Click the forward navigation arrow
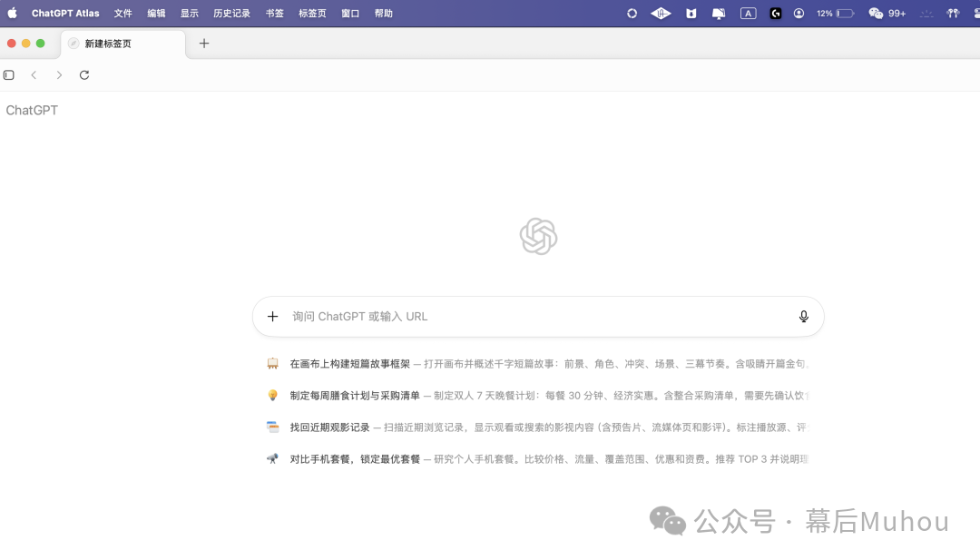 click(x=59, y=75)
